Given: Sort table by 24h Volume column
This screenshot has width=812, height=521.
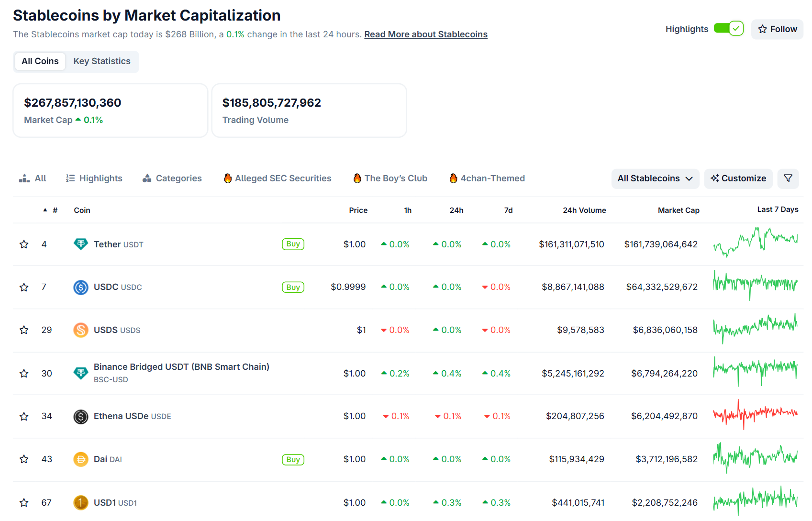Looking at the screenshot, I should [x=584, y=210].
